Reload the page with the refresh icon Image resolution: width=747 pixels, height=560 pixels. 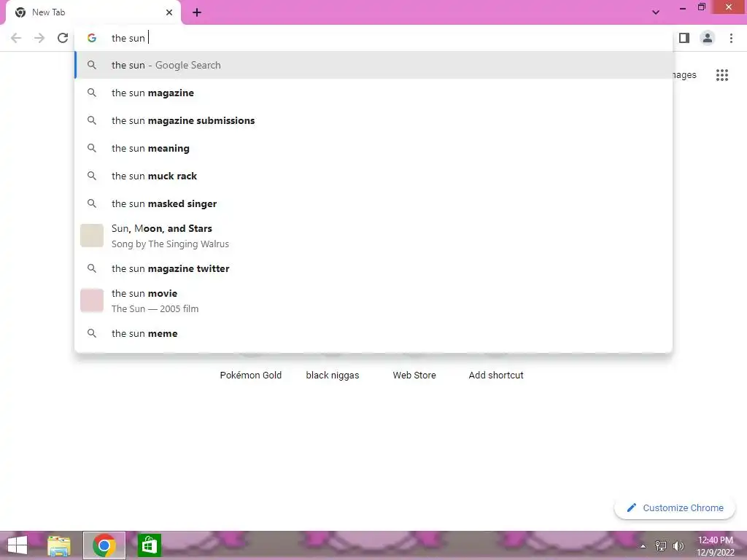click(x=63, y=38)
